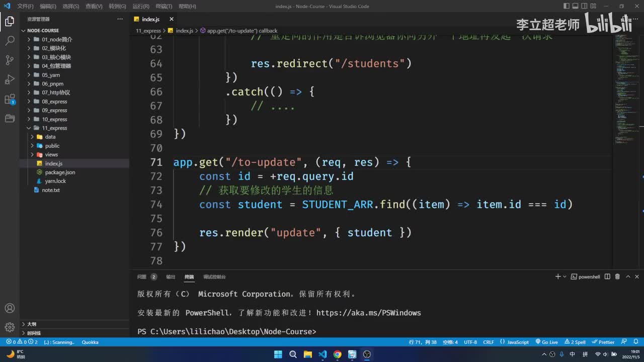
Task: Toggle the primary side bar visibility
Action: point(567,6)
